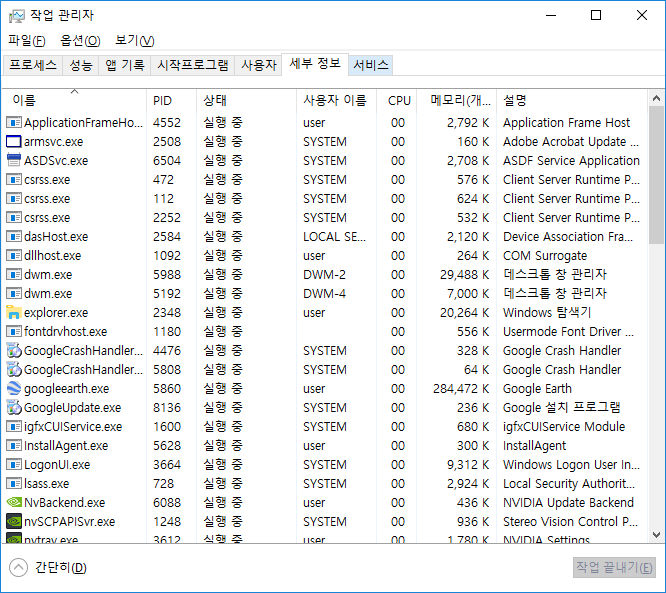This screenshot has height=593, width=666.
Task: Click the lsass.exe icon
Action: pyautogui.click(x=14, y=483)
